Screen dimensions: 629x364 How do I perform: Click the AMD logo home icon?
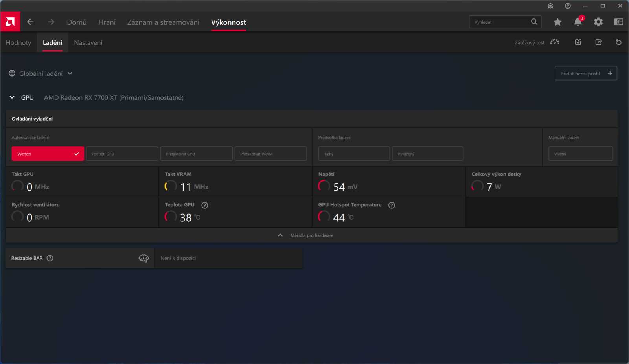click(x=10, y=22)
